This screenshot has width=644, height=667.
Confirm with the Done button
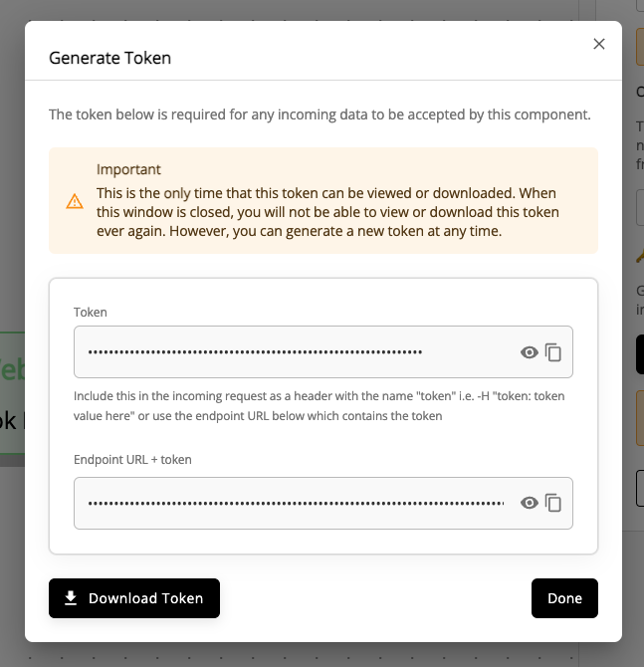(564, 598)
